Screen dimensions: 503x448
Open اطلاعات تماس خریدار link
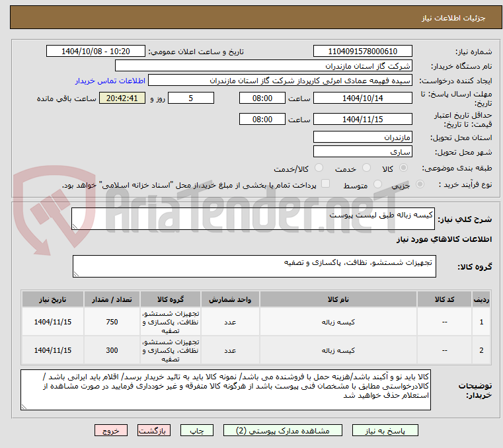(110, 81)
